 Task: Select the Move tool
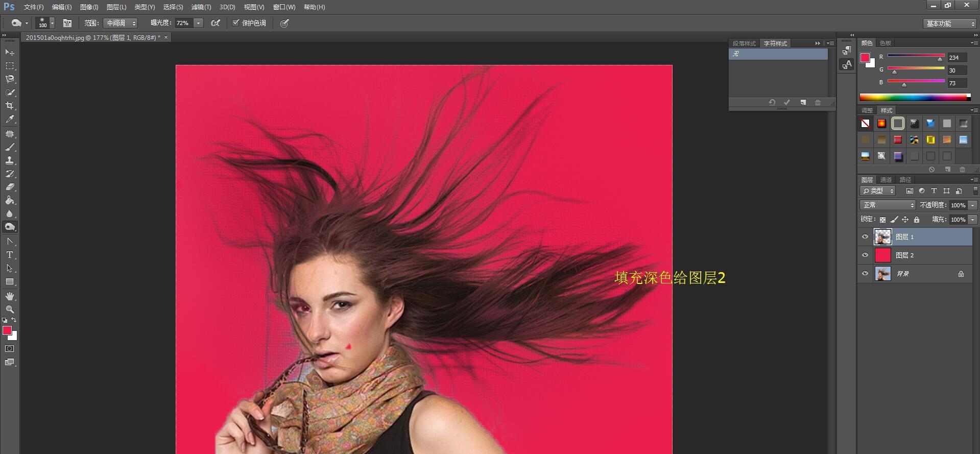point(10,53)
